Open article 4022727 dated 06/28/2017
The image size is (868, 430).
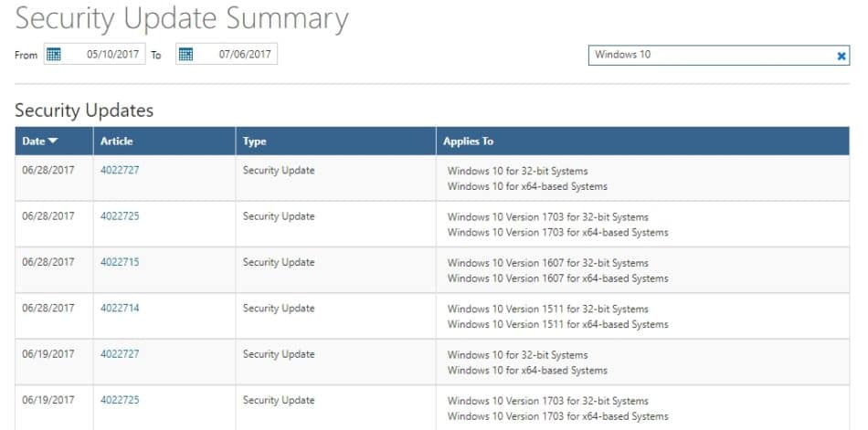[x=120, y=171]
